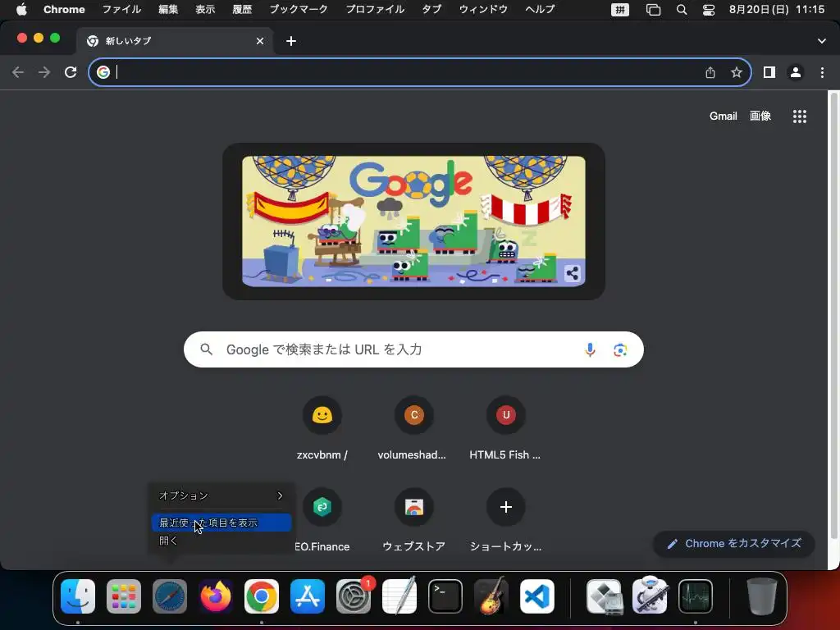Click the Google search box

[413, 349]
